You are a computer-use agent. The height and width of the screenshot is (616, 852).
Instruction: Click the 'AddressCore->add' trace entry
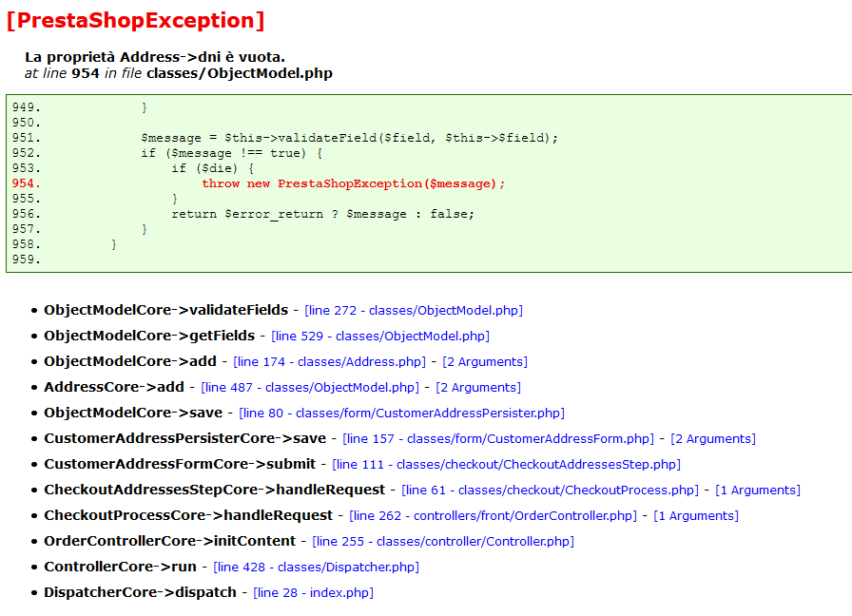[x=114, y=387]
